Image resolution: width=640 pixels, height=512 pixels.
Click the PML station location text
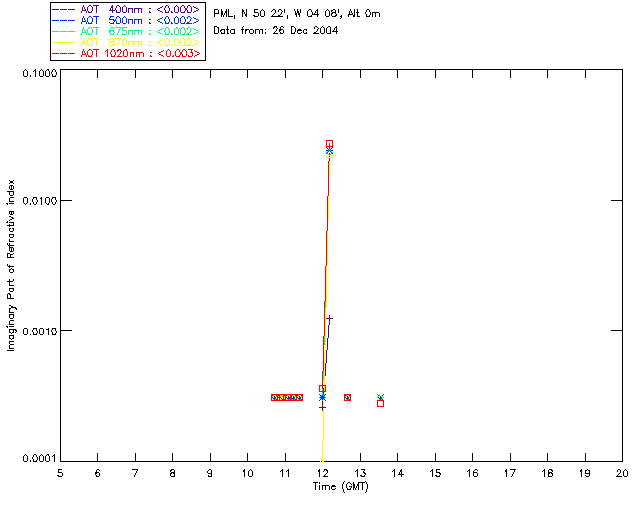point(297,14)
